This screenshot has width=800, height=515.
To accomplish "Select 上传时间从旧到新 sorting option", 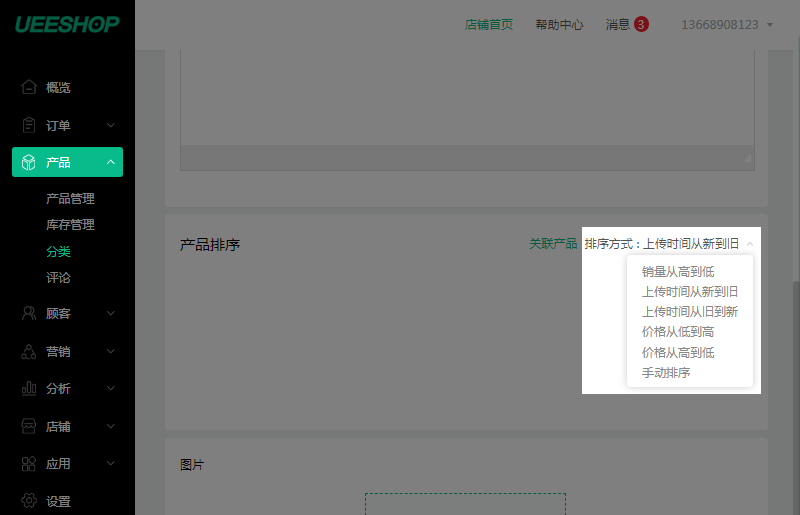I will [x=690, y=311].
